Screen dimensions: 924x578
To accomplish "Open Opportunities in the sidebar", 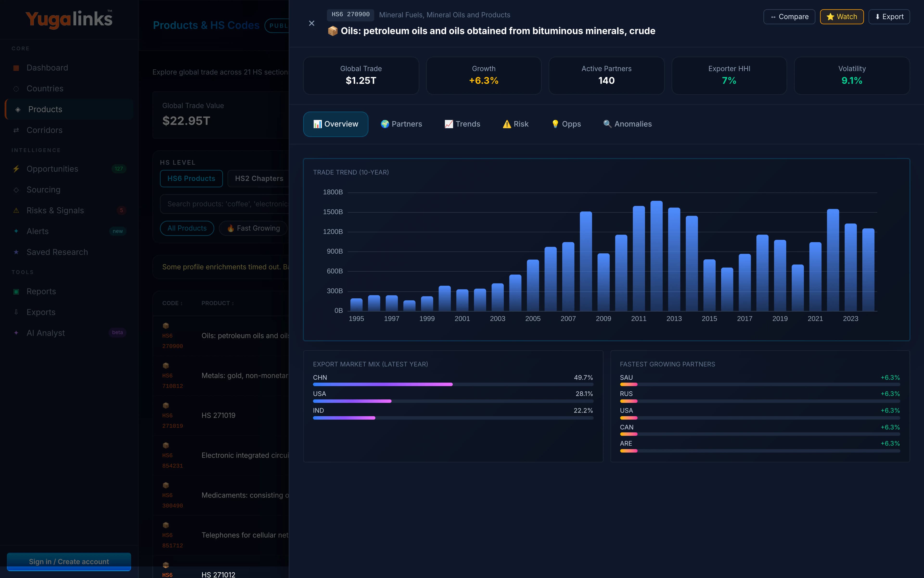I will (x=69, y=169).
